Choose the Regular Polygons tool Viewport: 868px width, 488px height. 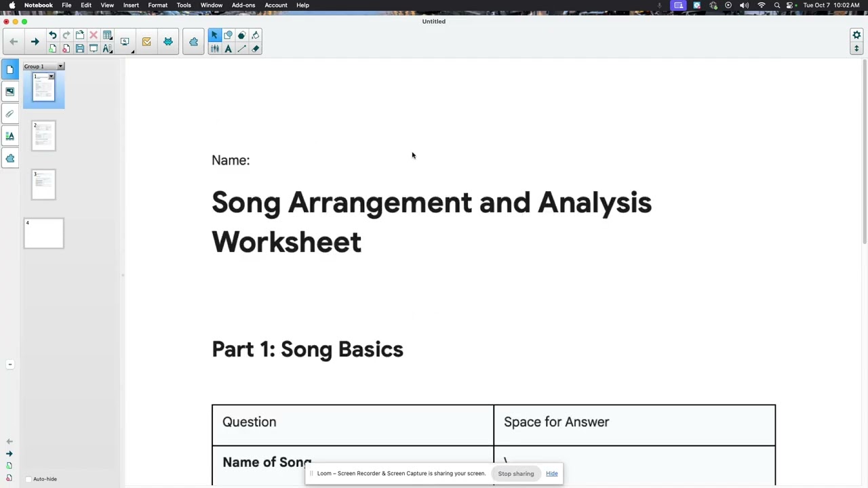pyautogui.click(x=241, y=35)
